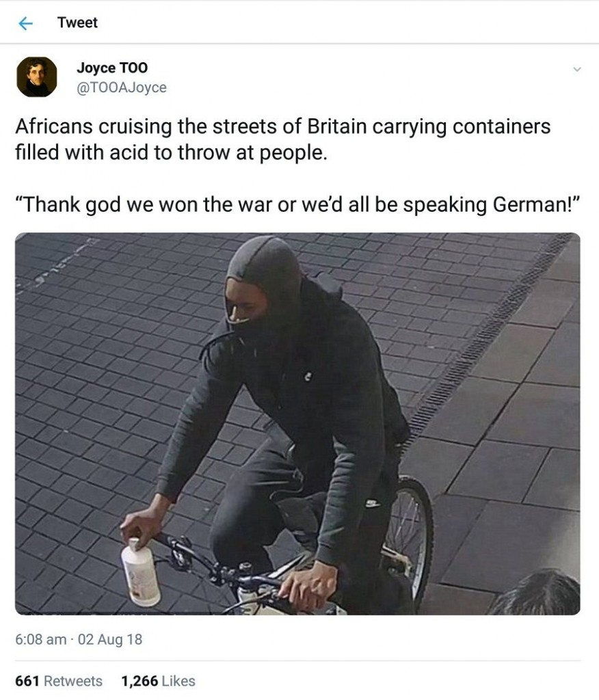Click the 02 Aug 18 date

click(x=110, y=639)
